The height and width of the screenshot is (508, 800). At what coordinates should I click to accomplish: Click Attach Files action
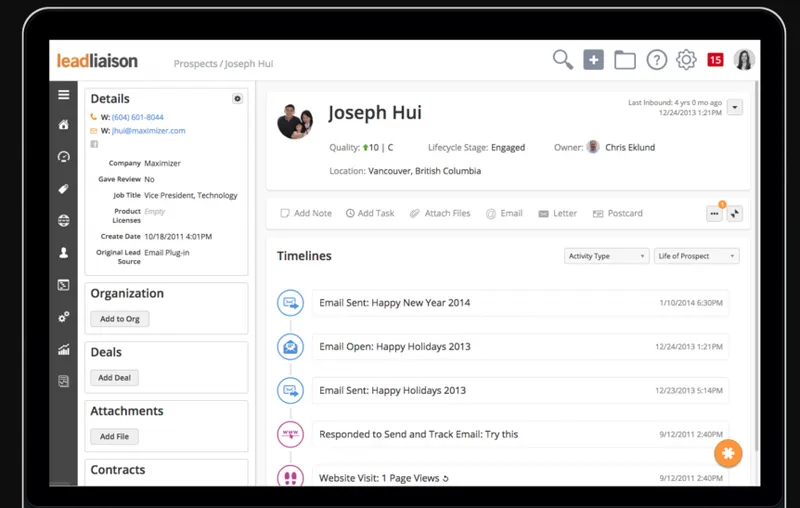[x=440, y=213]
